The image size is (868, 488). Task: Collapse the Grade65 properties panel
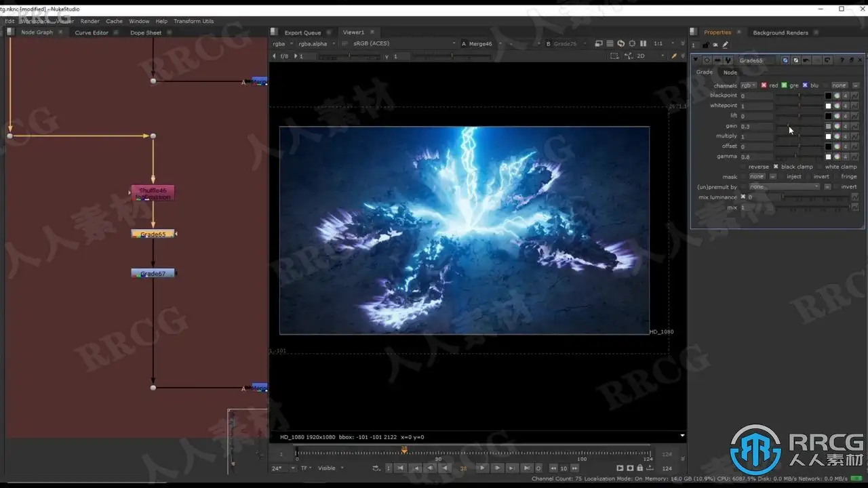696,60
